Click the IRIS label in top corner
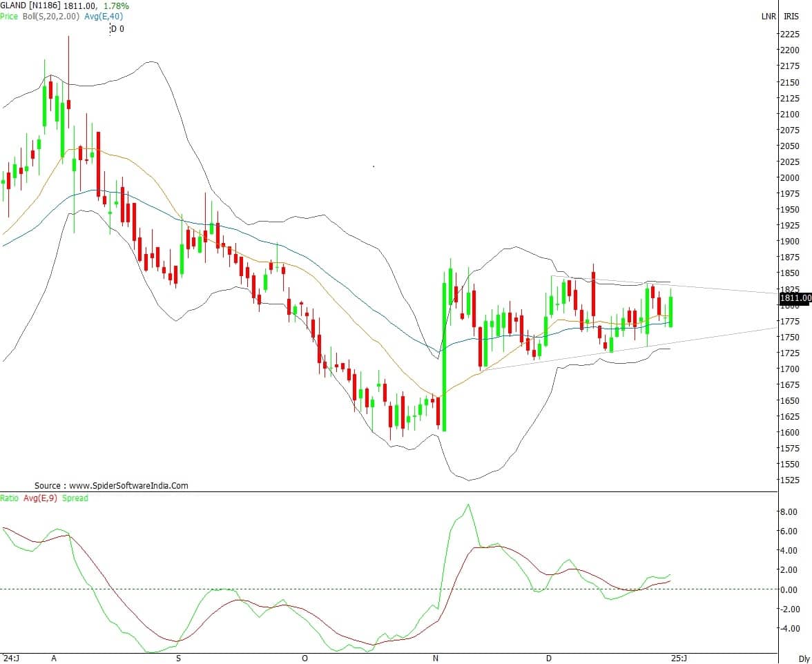Screen dimensions: 812x664 (x=791, y=16)
